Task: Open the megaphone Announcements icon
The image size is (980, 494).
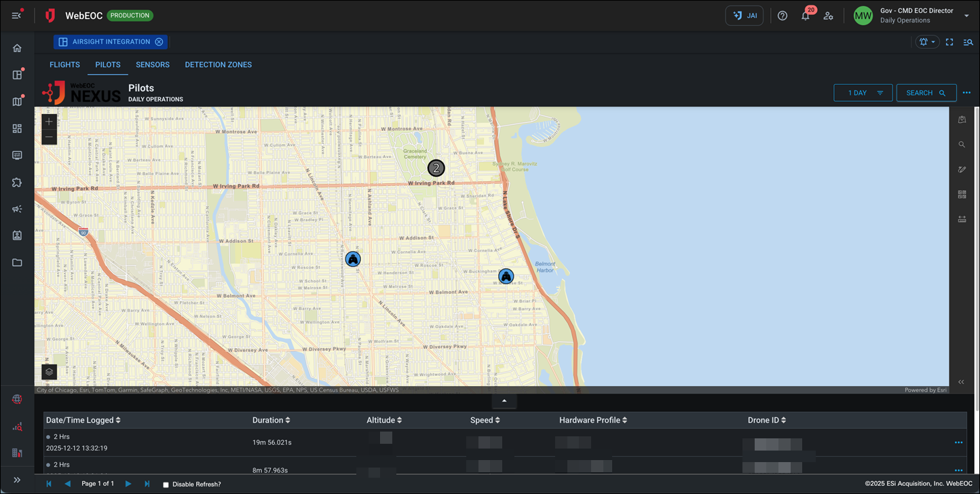Action: 16,209
